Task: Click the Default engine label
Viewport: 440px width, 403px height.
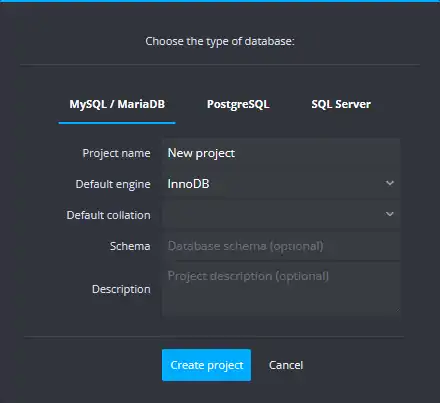Action: pyautogui.click(x=113, y=184)
